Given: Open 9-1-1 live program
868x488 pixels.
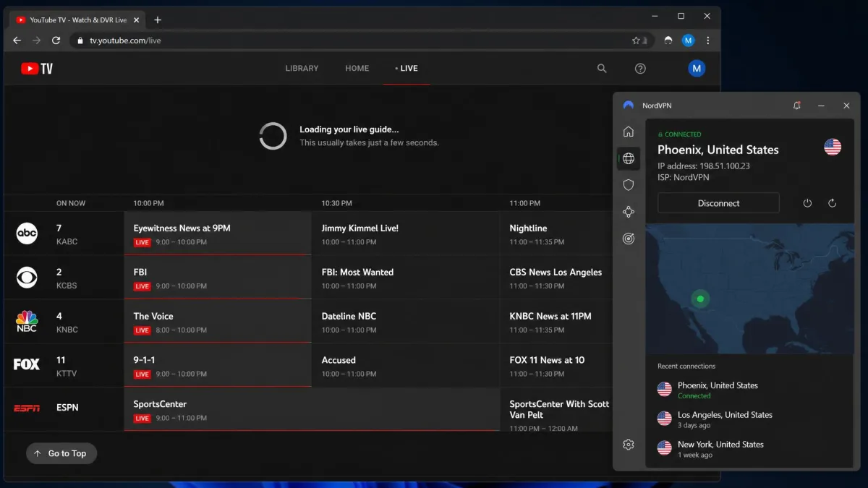Looking at the screenshot, I should (x=218, y=365).
